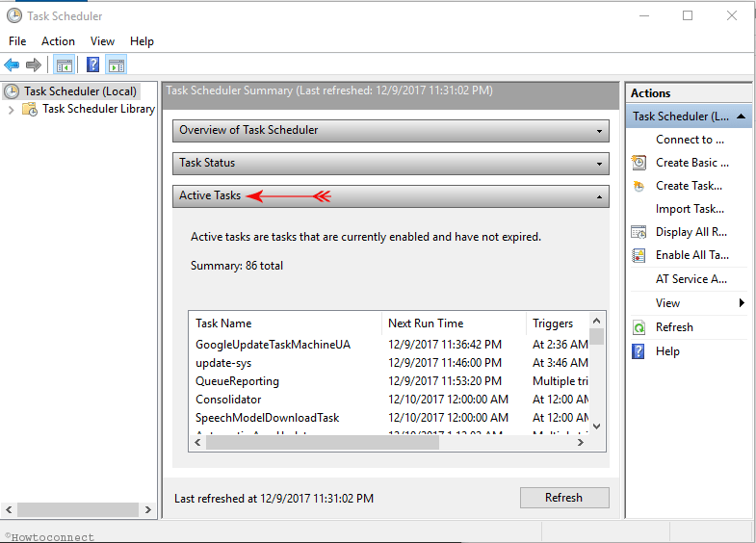
Task: Toggle the Show/Hide Action Pane toolbar icon
Action: [x=117, y=65]
